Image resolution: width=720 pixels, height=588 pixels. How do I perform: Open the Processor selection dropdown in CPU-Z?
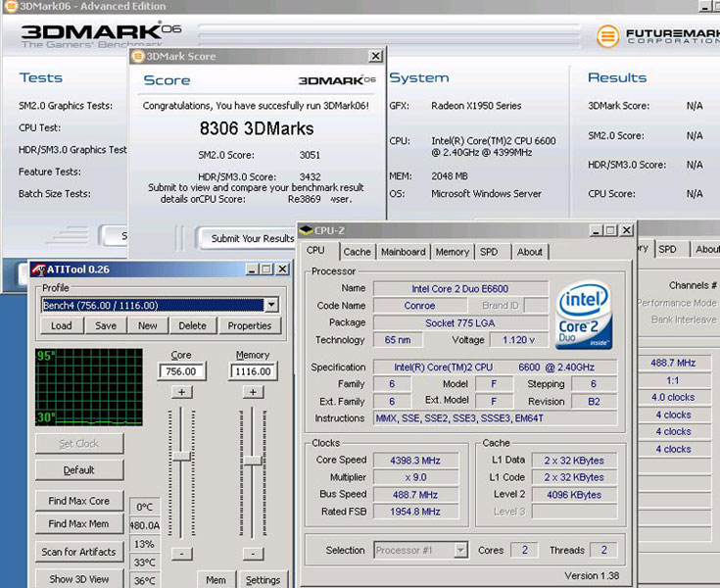click(x=460, y=550)
